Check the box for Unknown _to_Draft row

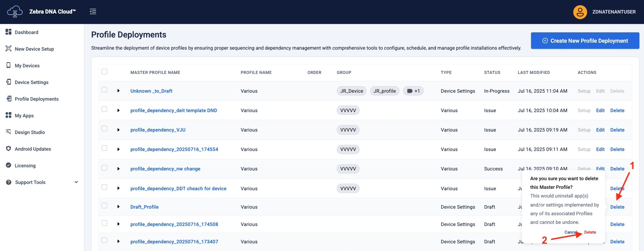click(x=104, y=90)
